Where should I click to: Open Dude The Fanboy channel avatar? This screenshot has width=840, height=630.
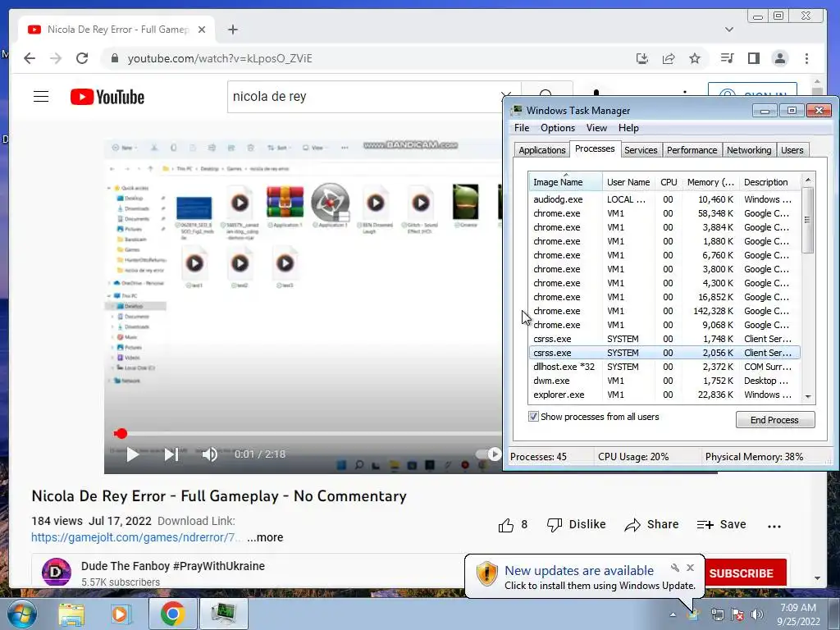point(57,572)
